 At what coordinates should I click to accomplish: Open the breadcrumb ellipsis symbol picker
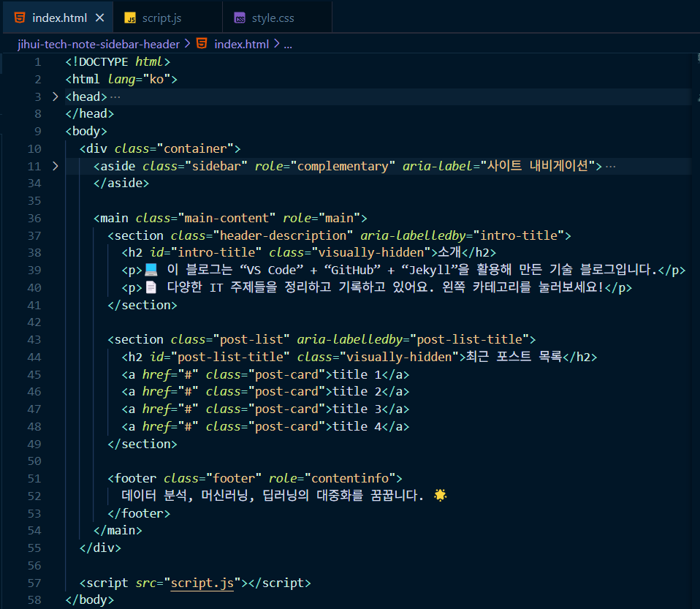coord(288,45)
